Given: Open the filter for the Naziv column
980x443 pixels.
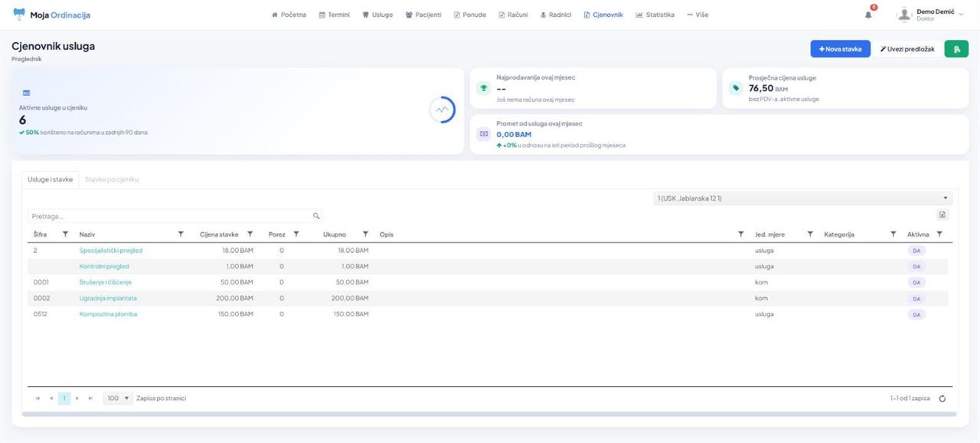Looking at the screenshot, I should click(x=181, y=234).
